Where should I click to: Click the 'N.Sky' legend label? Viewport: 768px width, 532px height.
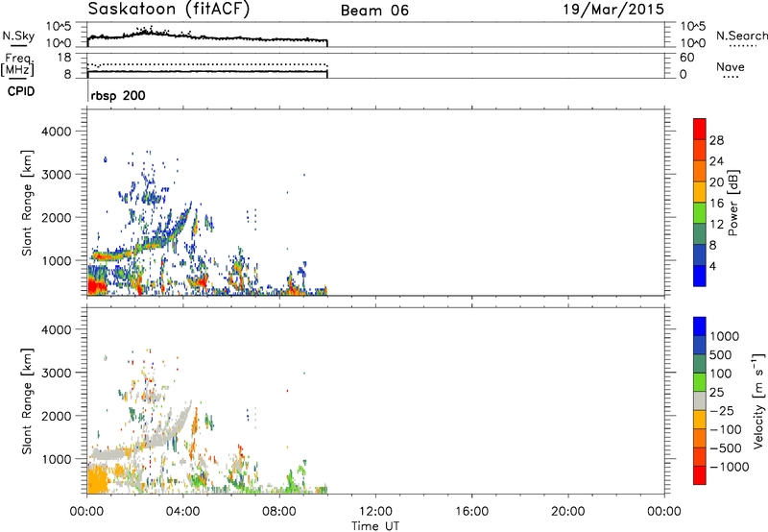coord(18,36)
